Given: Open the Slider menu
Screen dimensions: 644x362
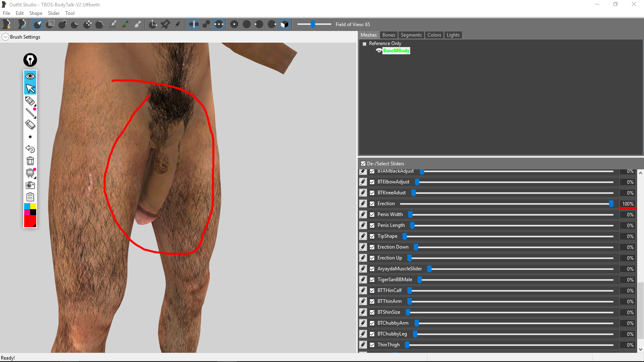Looking at the screenshot, I should pos(54,13).
